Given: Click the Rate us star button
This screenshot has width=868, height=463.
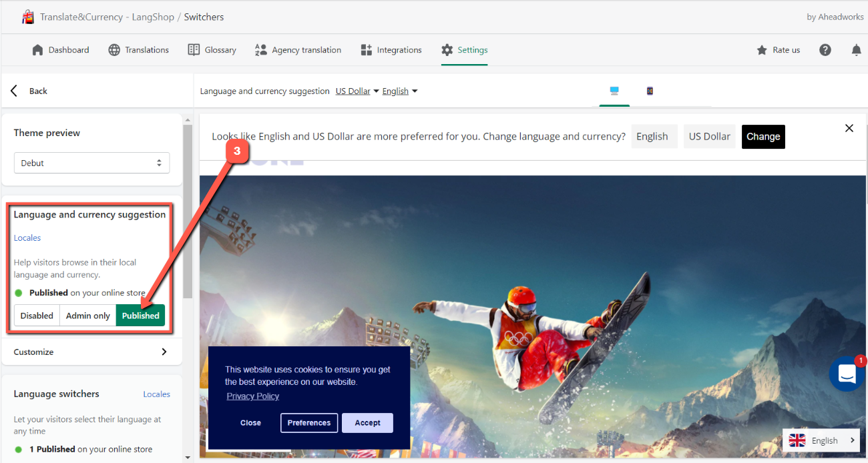Looking at the screenshot, I should pos(778,50).
